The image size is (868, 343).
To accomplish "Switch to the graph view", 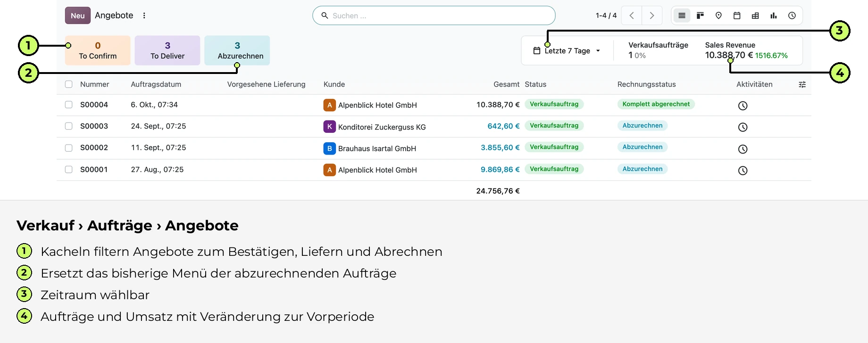I will click(774, 16).
